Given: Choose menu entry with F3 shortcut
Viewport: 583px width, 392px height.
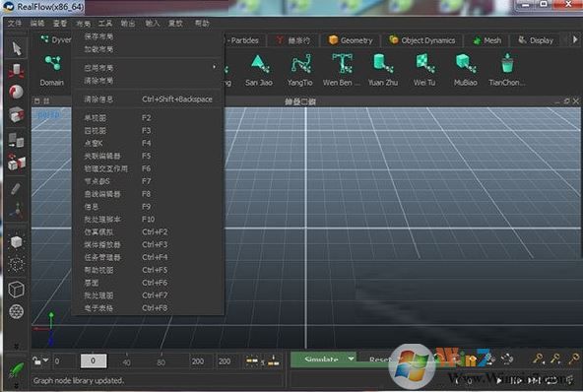Looking at the screenshot, I should coord(149,131).
